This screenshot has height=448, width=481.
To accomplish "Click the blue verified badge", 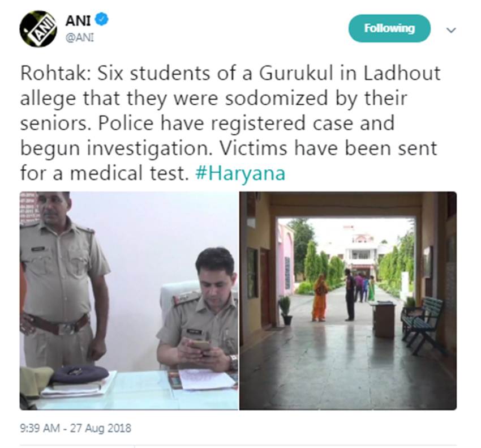I will [x=101, y=19].
